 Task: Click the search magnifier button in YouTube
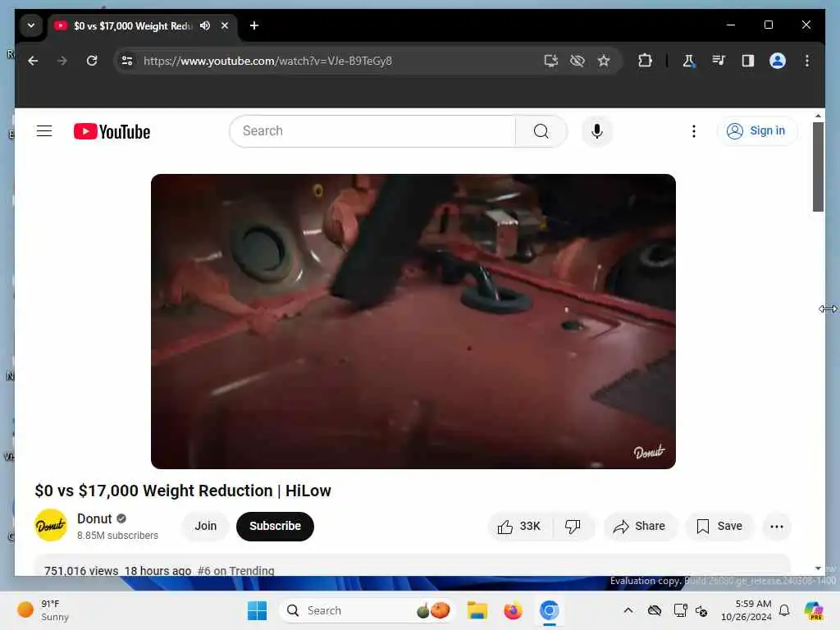[541, 131]
